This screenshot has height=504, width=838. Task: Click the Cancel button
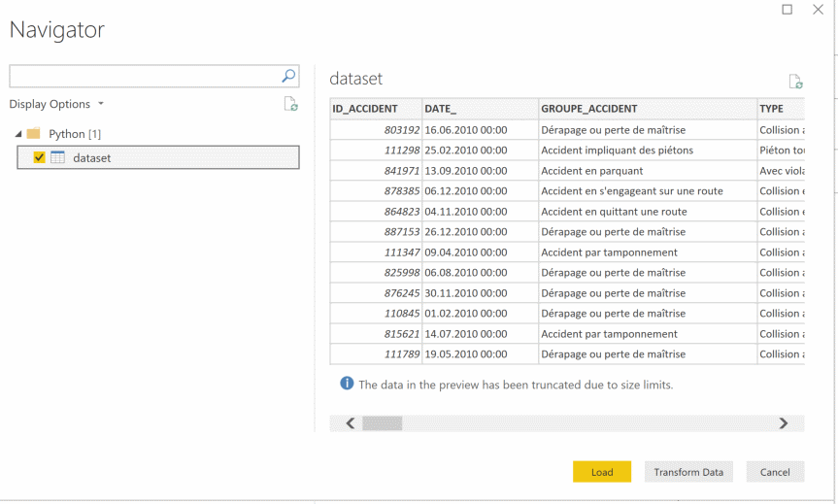pyautogui.click(x=775, y=471)
